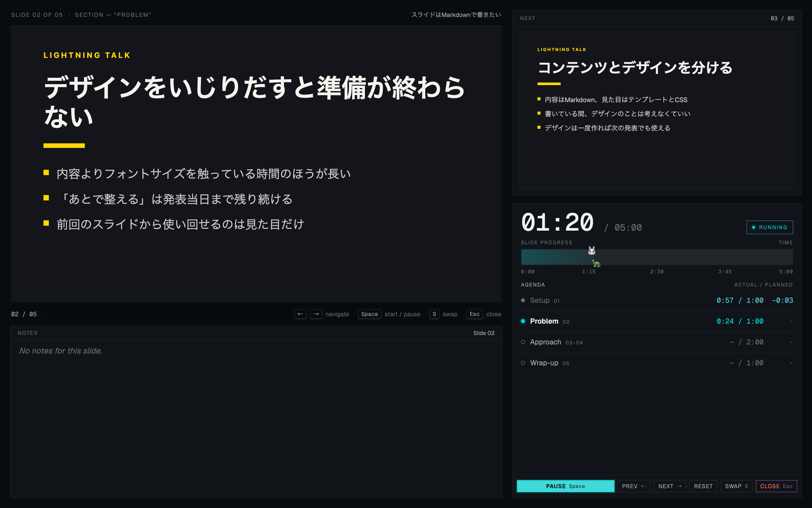Image resolution: width=812 pixels, height=508 pixels.
Task: Click the Problem agenda active dot
Action: [x=523, y=321]
